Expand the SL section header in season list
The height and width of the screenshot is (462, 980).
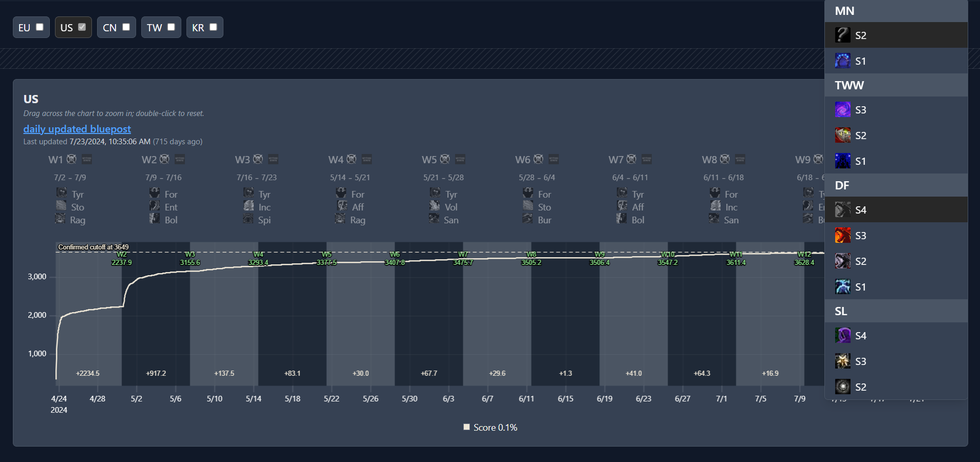click(x=896, y=311)
